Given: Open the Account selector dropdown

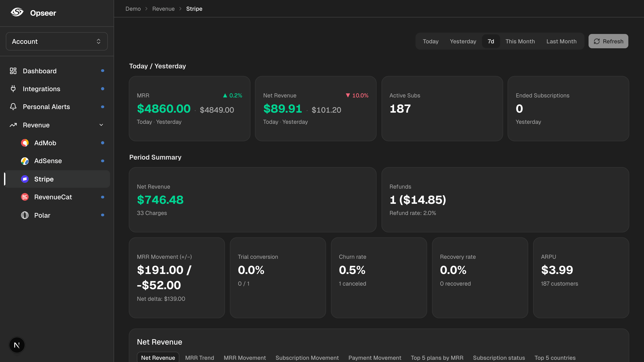Looking at the screenshot, I should 57,41.
